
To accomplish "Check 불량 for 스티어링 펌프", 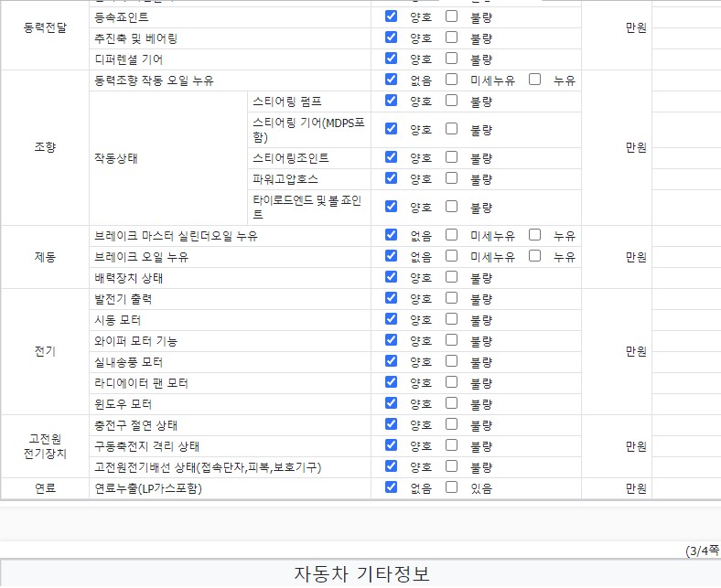I will [451, 101].
